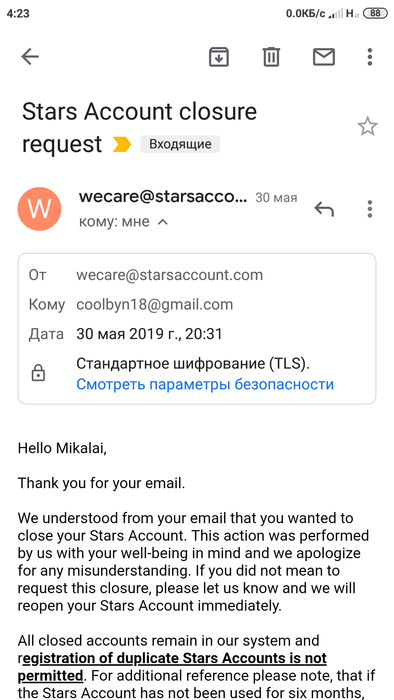This screenshot has height=700, width=394.
Task: Open message options beside the reply arrow
Action: point(369,208)
